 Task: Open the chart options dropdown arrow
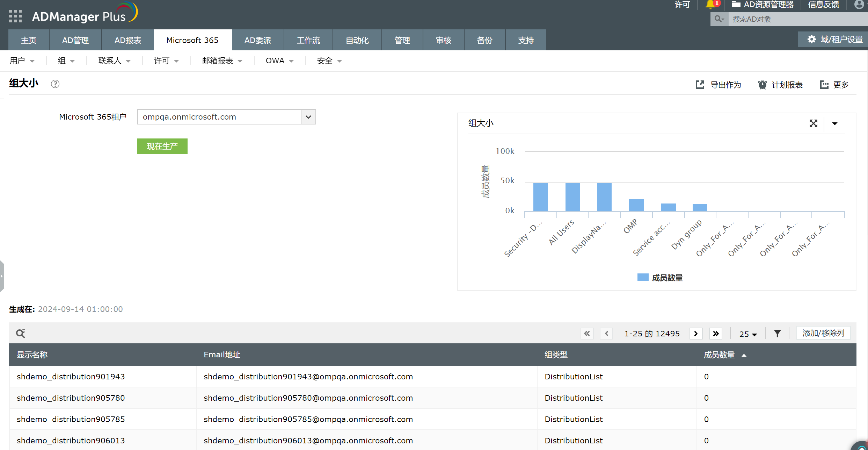(835, 123)
